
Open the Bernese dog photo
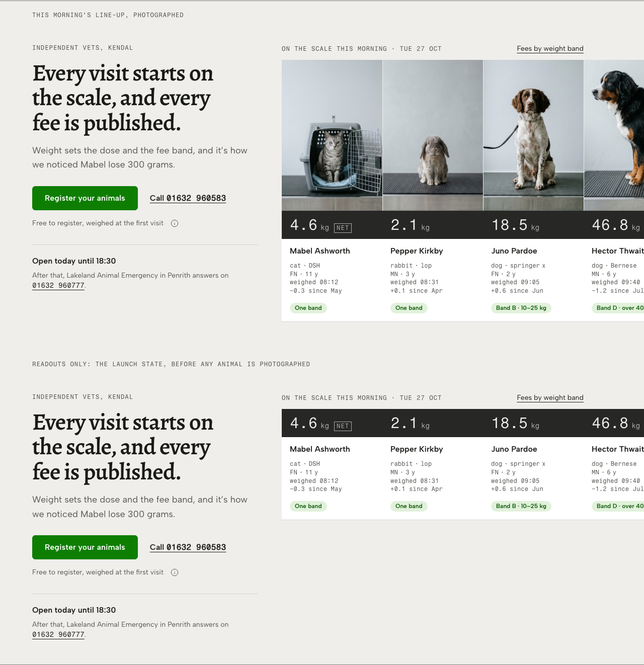point(614,135)
